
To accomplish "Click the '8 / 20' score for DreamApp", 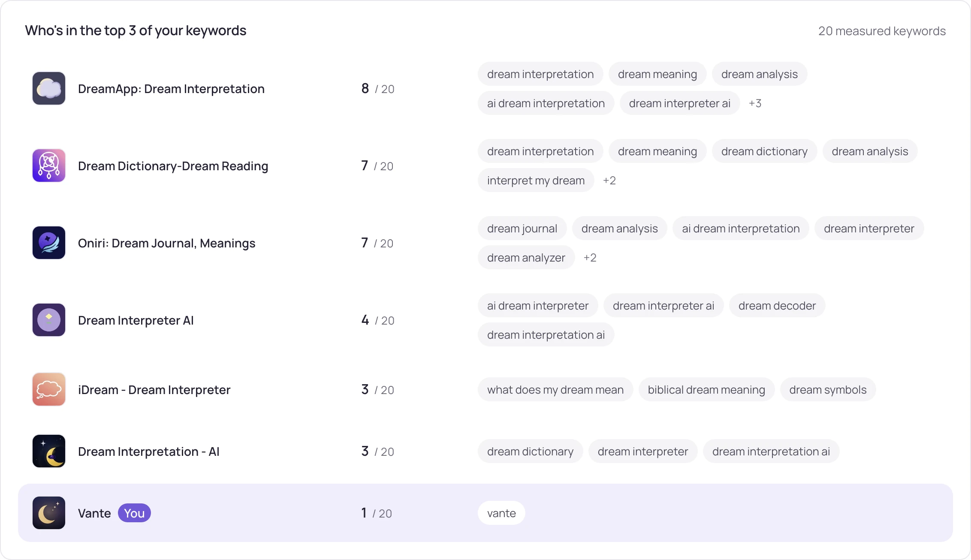I will [378, 89].
